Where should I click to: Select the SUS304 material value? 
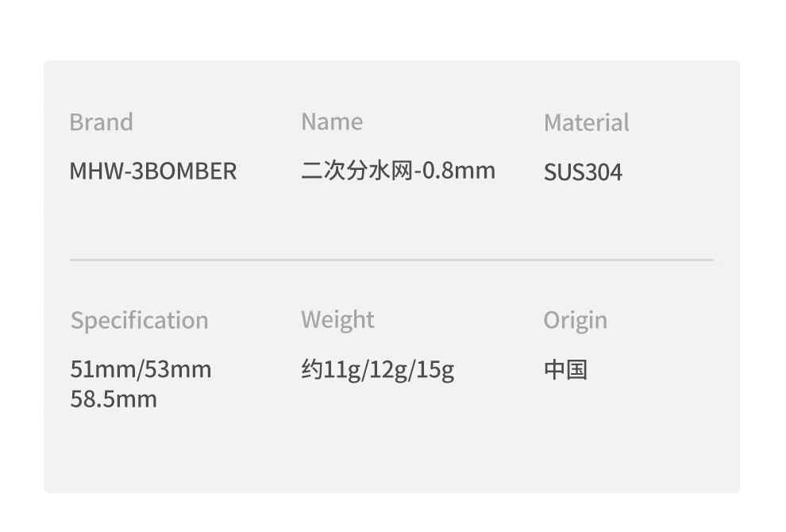click(x=583, y=172)
